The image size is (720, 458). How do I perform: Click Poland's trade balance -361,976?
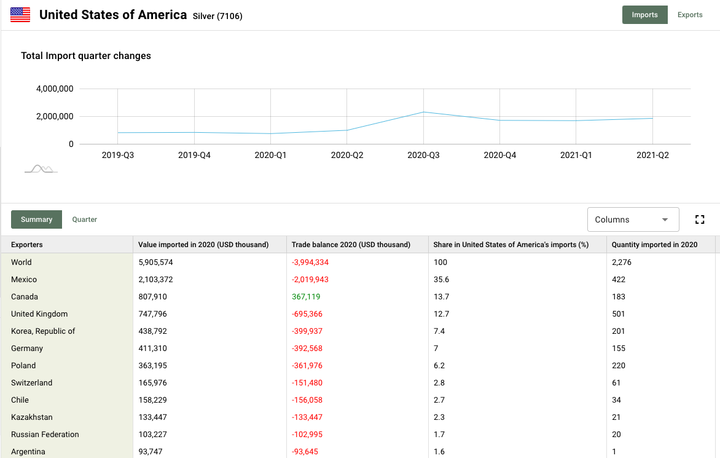[x=307, y=366]
